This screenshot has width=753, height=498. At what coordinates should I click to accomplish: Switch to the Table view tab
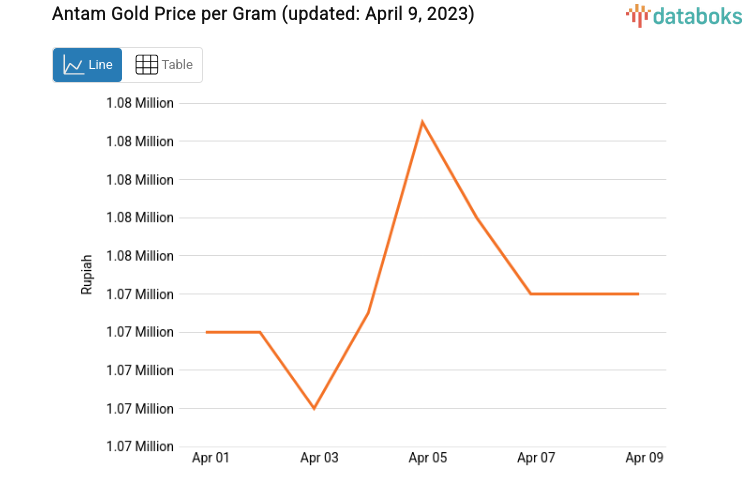(x=164, y=65)
